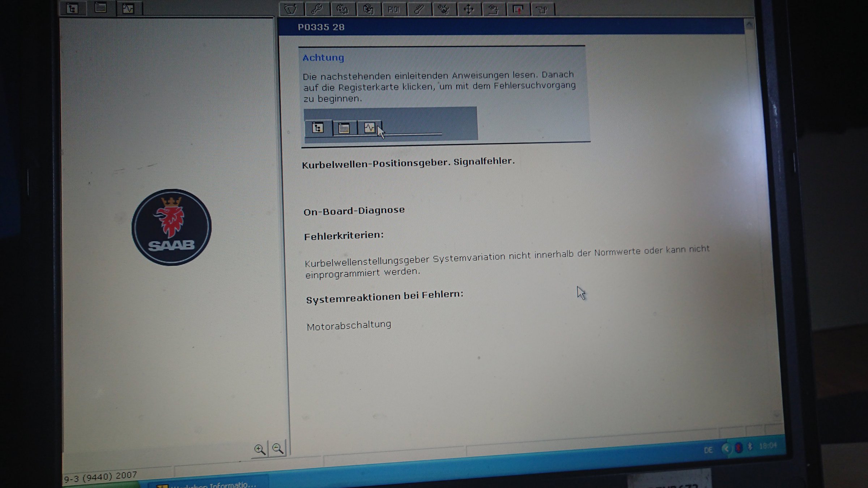Click the scroll-up arrow of content scrollbar

point(749,25)
